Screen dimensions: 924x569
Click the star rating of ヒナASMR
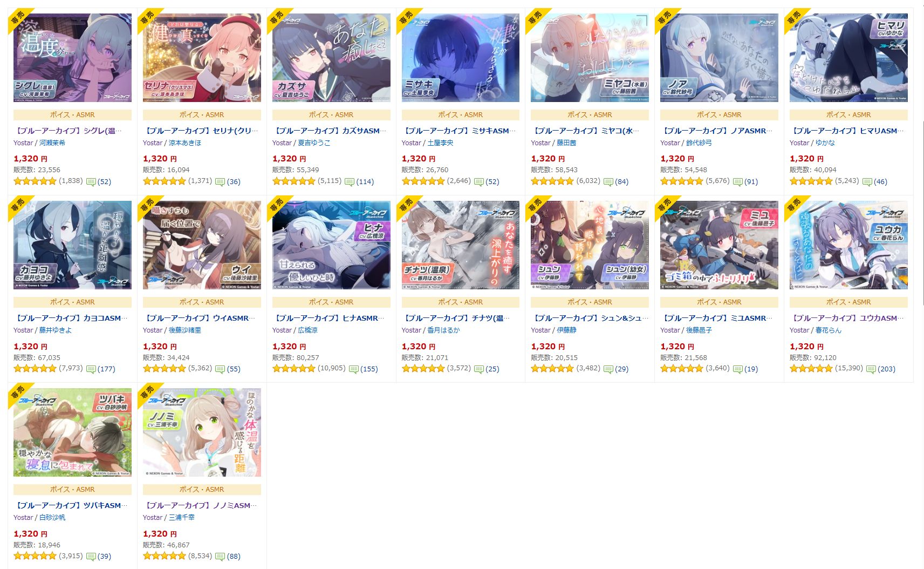tap(293, 369)
